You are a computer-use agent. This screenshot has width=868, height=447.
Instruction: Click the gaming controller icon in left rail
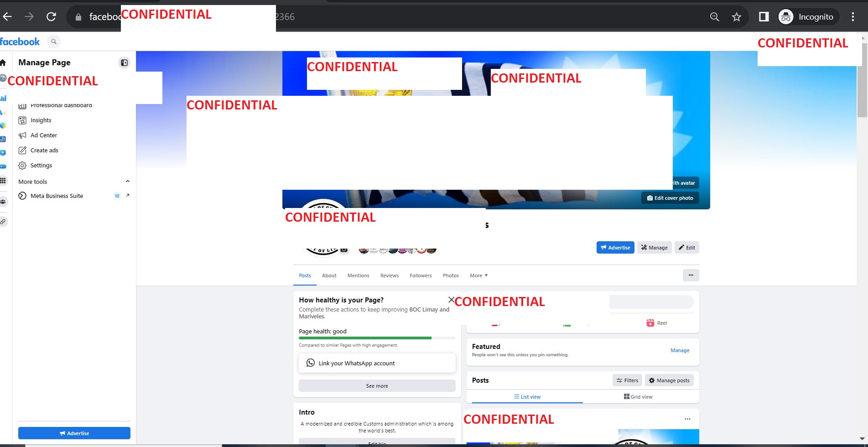coord(3,166)
